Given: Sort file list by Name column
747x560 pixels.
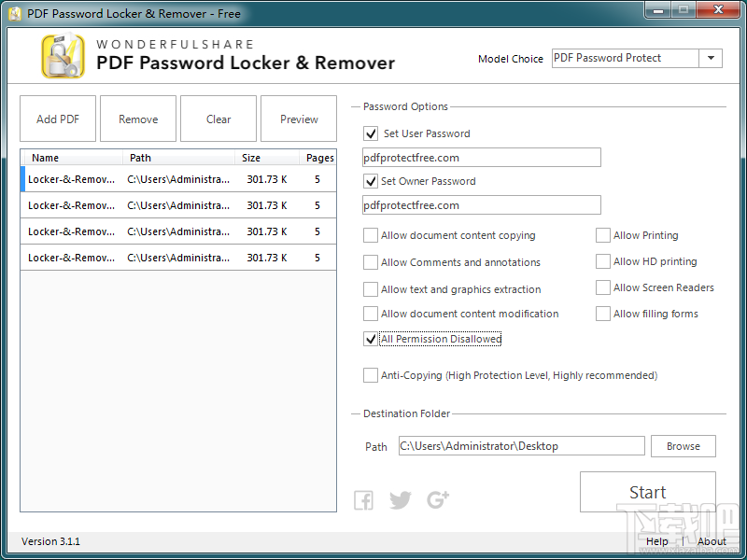Looking at the screenshot, I should pos(72,158).
